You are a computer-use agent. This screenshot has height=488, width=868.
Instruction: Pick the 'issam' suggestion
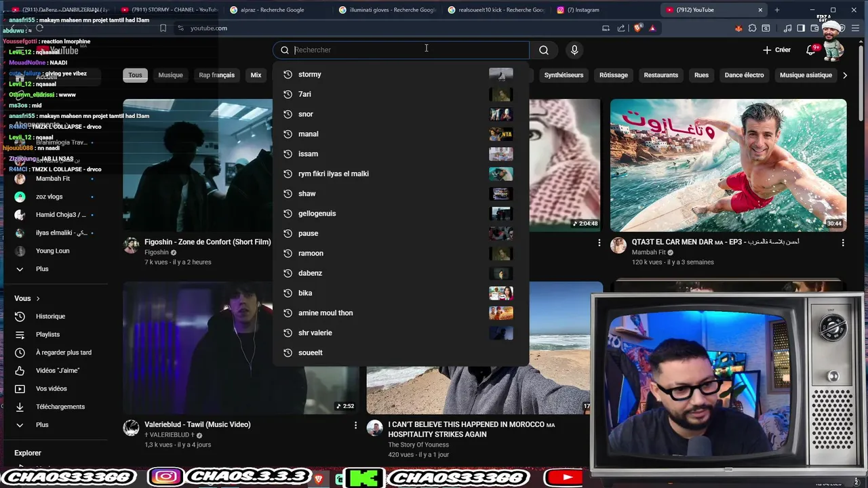click(401, 154)
